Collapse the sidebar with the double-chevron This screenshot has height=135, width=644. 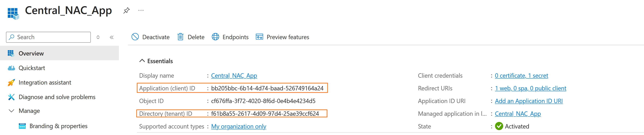[x=111, y=37]
